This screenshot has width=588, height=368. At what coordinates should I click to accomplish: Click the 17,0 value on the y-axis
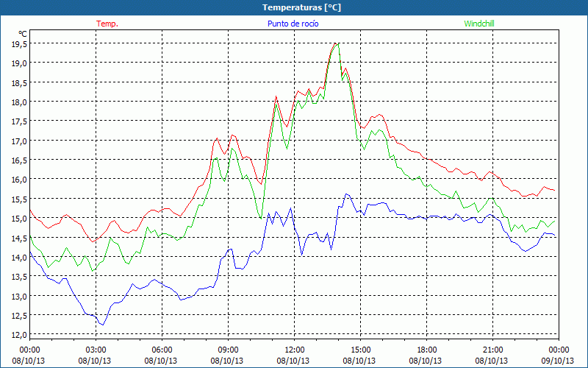19,141
